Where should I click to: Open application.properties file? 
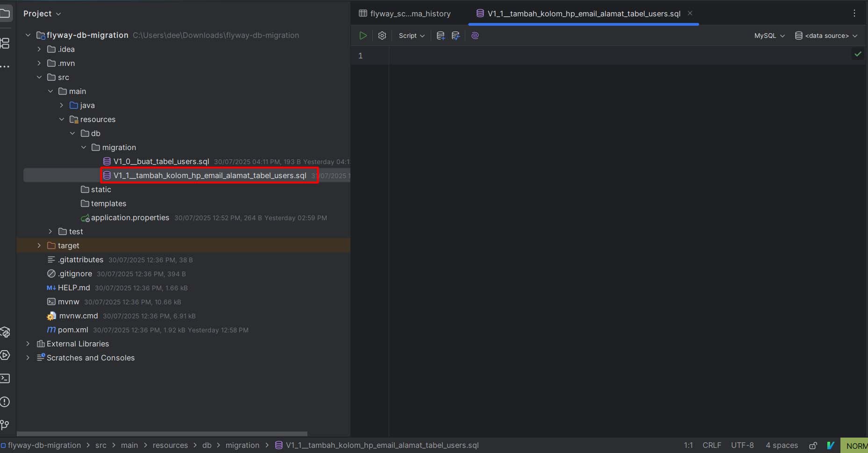[x=130, y=217]
